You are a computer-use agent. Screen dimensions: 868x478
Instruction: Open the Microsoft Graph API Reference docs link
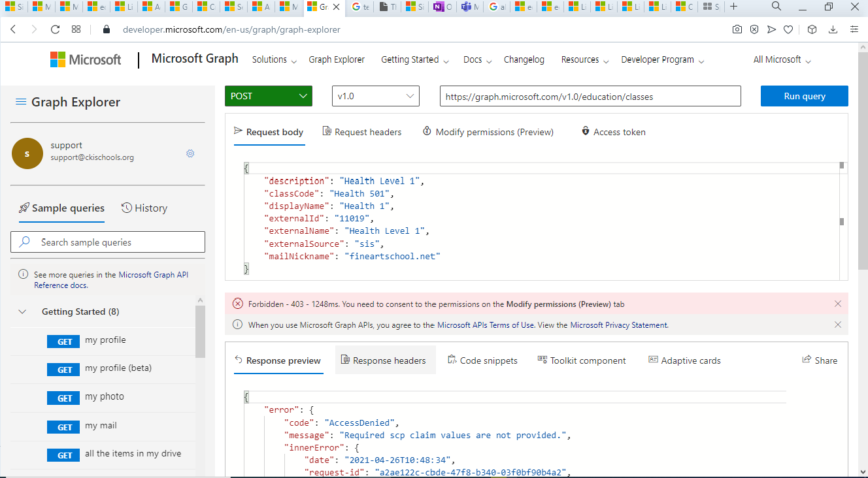click(x=111, y=280)
